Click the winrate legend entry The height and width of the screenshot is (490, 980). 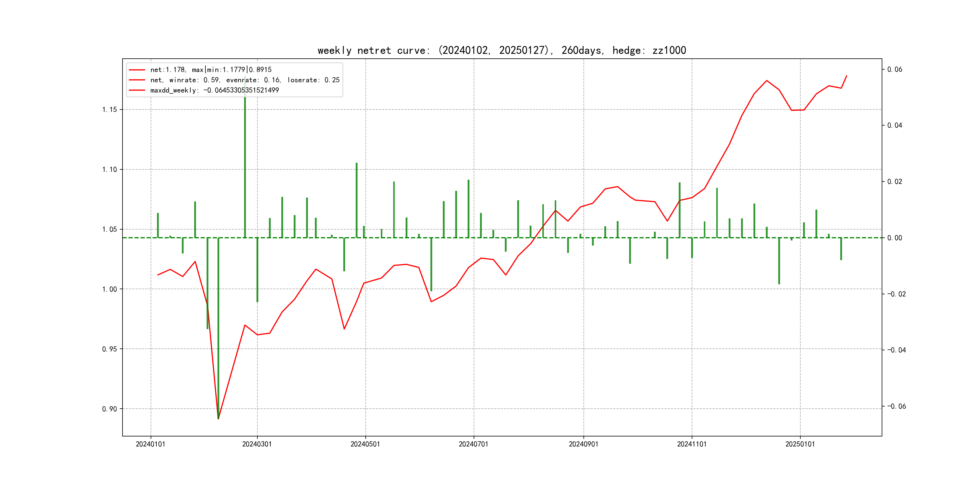[x=245, y=80]
